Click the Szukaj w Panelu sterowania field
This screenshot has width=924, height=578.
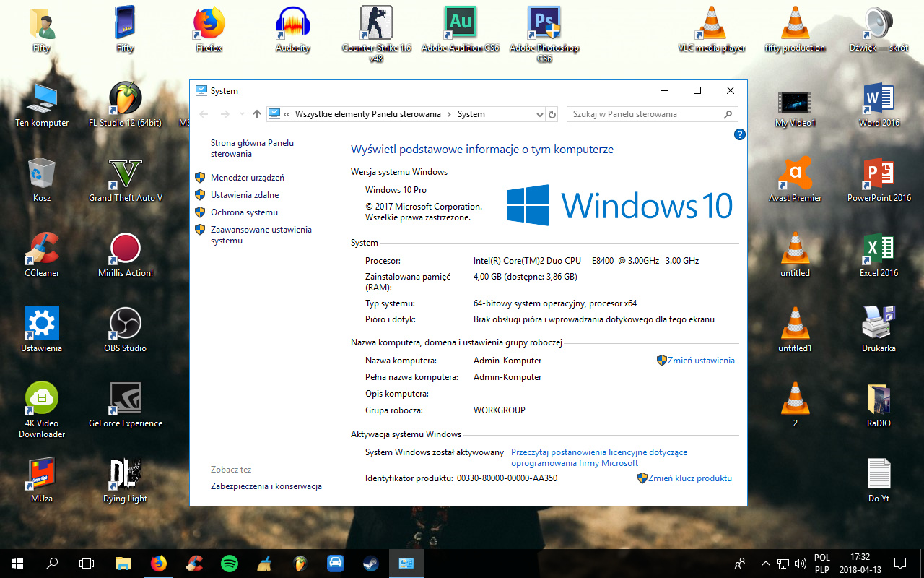pyautogui.click(x=653, y=114)
